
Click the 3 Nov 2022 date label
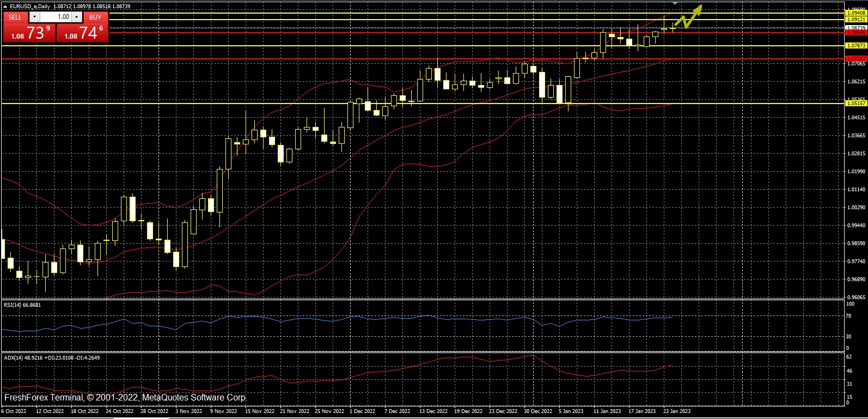coord(188,411)
